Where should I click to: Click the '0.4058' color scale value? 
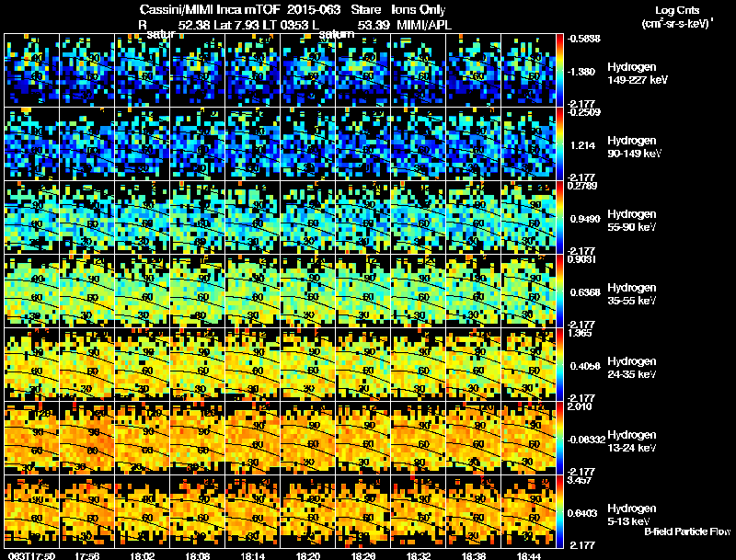point(585,366)
